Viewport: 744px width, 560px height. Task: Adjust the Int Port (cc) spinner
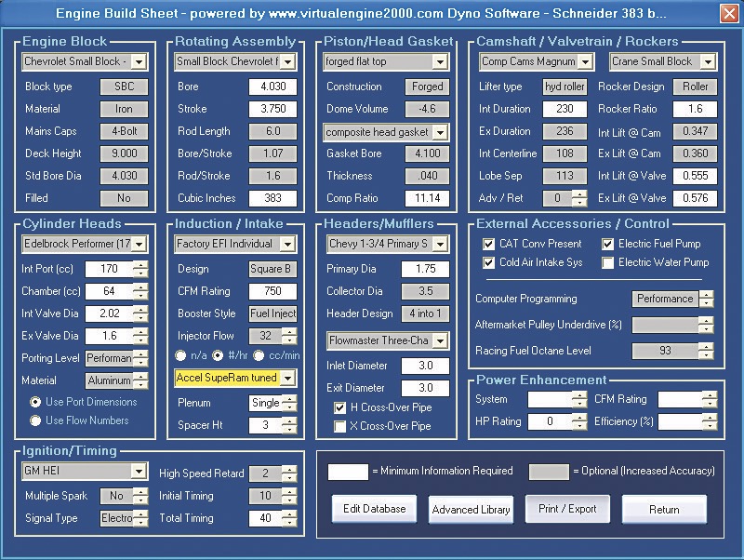(140, 269)
